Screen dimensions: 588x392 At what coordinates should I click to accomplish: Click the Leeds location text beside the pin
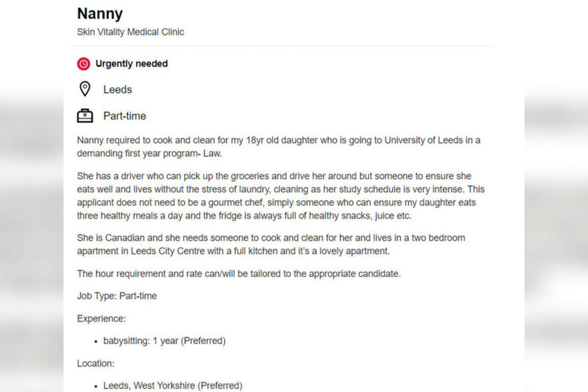pos(118,90)
